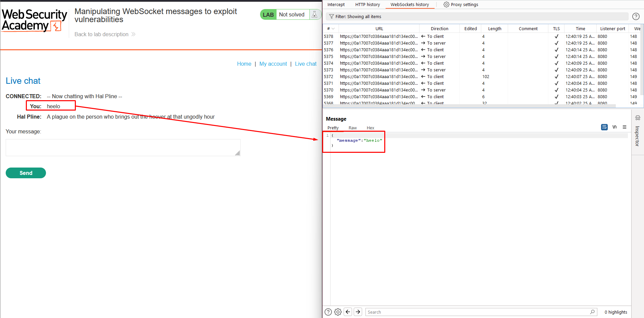Go to next search match arrow
Viewport: 644px width, 318px height.
tap(358, 312)
